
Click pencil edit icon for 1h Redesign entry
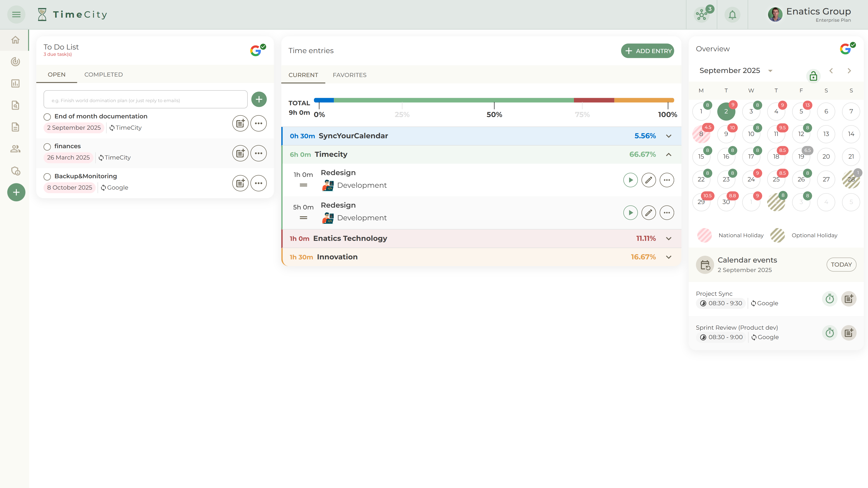click(648, 180)
